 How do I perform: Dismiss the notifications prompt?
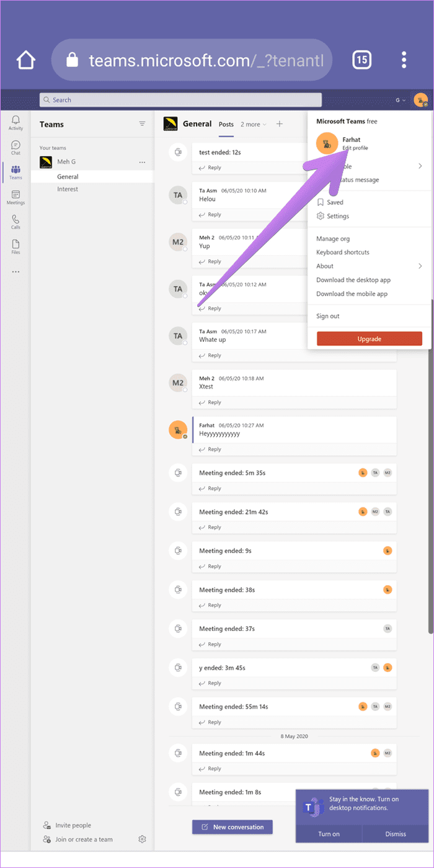click(396, 834)
